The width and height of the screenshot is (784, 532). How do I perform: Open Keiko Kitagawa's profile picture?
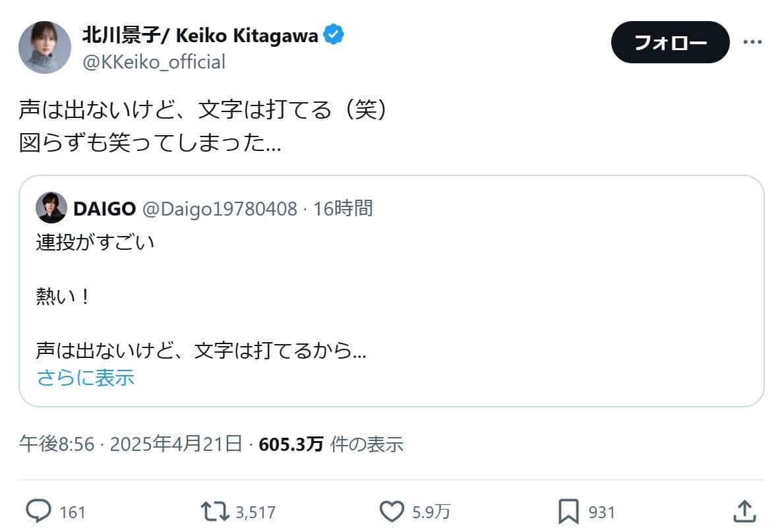[x=45, y=47]
